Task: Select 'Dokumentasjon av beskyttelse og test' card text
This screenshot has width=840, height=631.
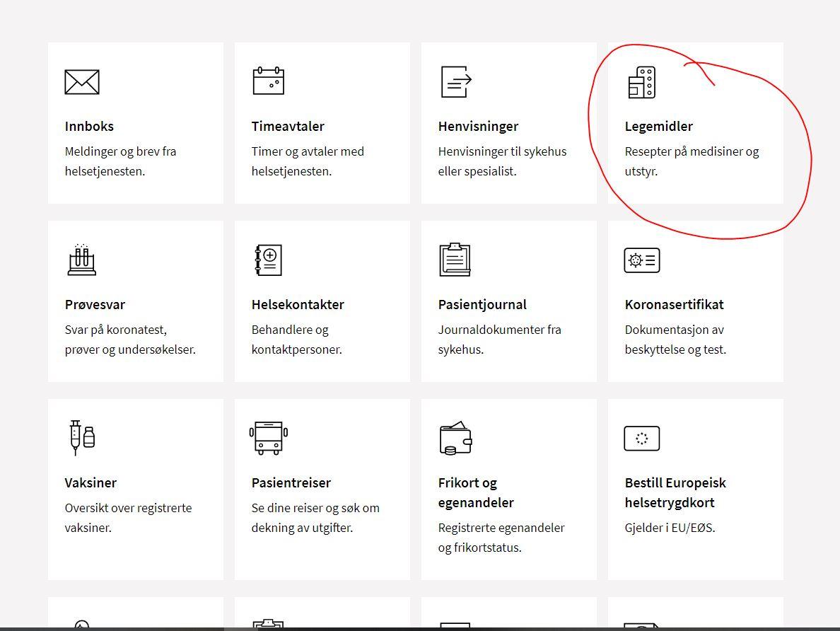Action: 675,340
